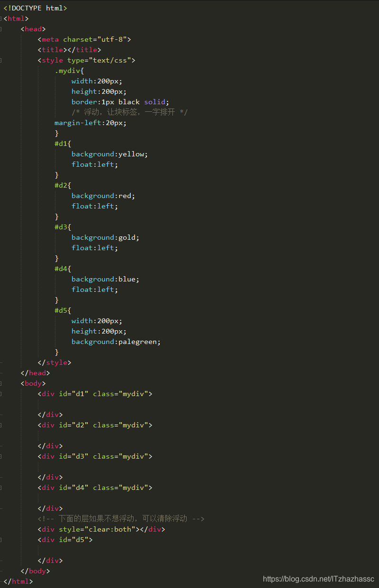Click the div style="clear:both" line
Image resolution: width=379 pixels, height=588 pixels.
point(101,529)
